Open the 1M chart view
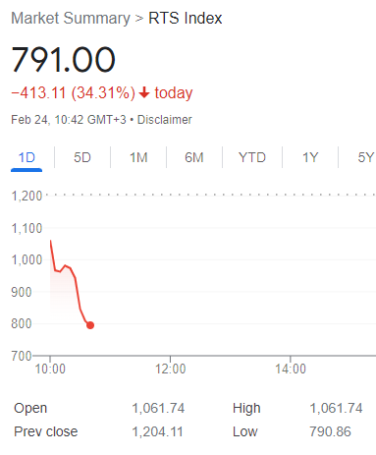Image resolution: width=376 pixels, height=455 pixels. (x=138, y=157)
